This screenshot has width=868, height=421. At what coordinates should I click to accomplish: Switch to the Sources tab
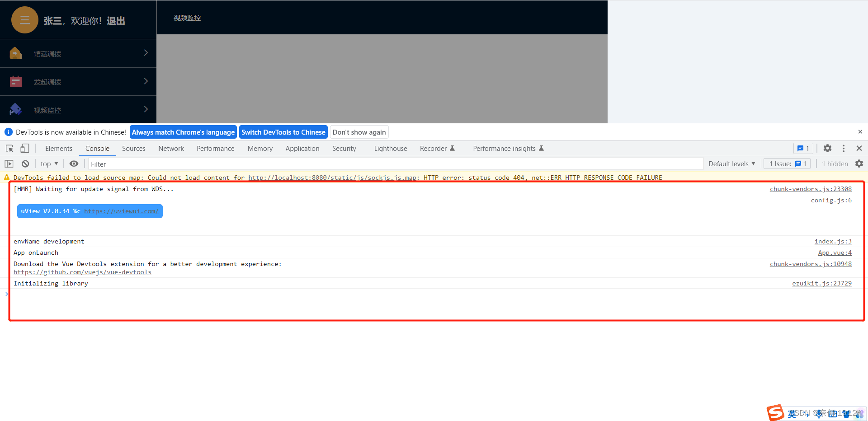134,148
